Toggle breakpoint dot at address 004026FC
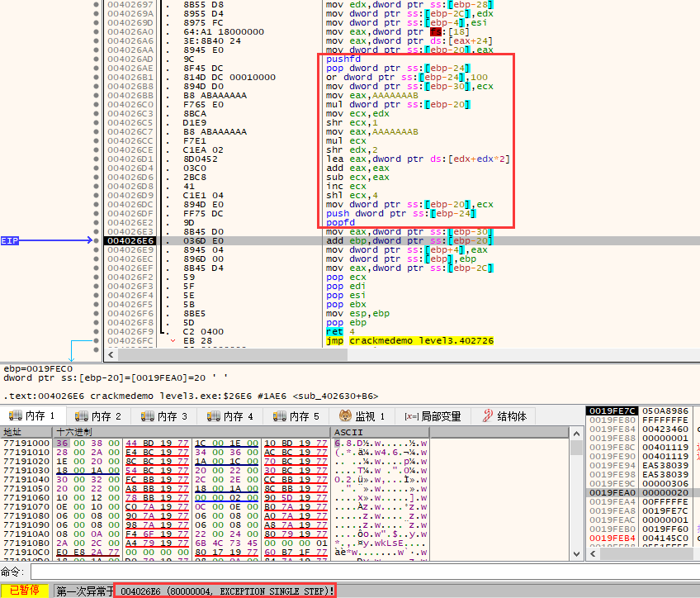 point(96,341)
